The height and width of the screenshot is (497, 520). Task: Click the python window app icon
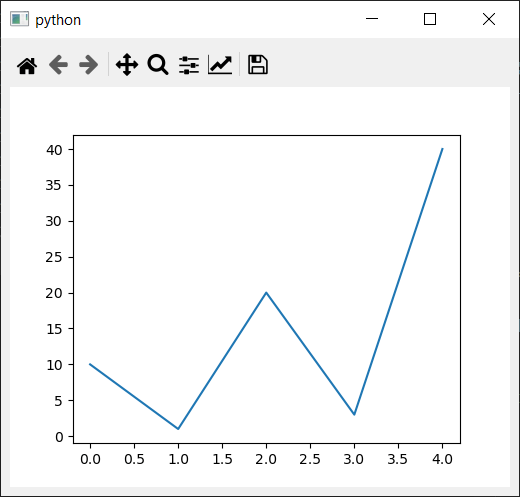click(19, 19)
